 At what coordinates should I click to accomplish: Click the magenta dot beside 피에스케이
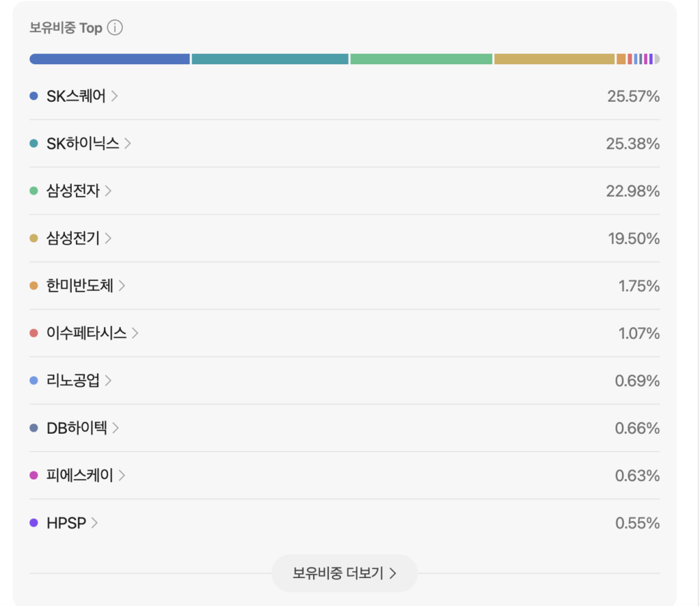[x=33, y=476]
